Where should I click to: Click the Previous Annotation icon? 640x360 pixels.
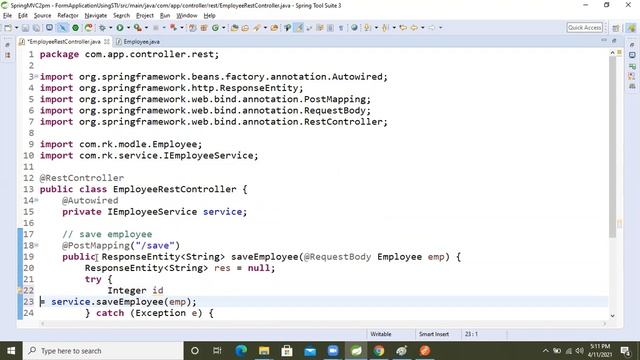(385, 28)
